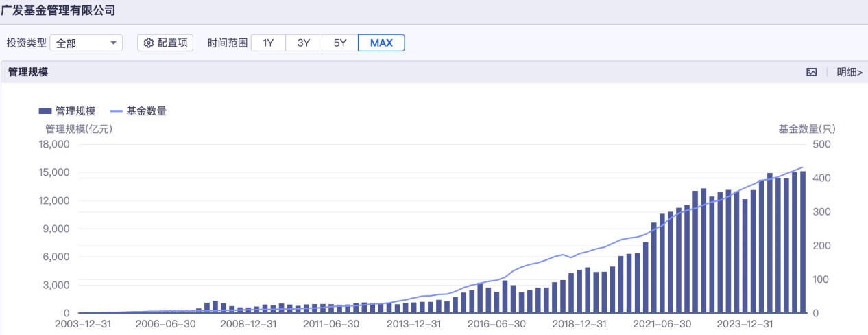Click the 管理规模(亿元) left axis title
Image resolution: width=868 pixels, height=335 pixels.
tap(78, 128)
